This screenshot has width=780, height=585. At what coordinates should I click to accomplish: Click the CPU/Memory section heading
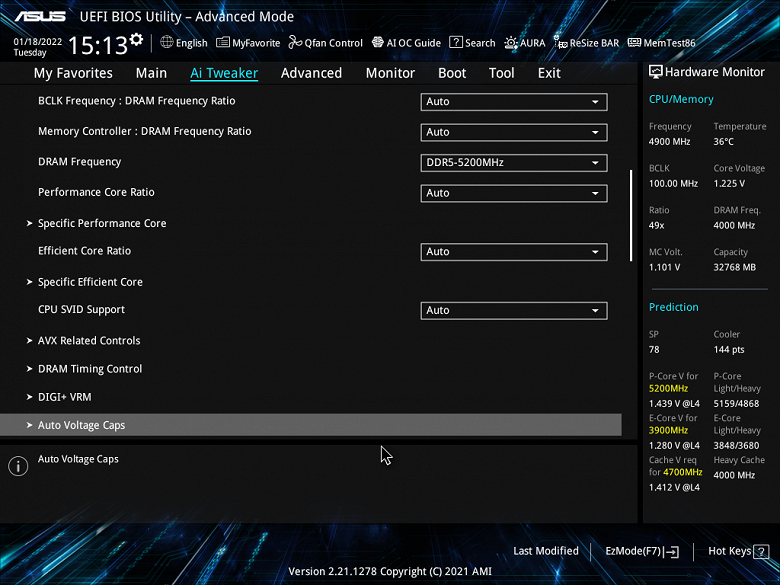[681, 99]
